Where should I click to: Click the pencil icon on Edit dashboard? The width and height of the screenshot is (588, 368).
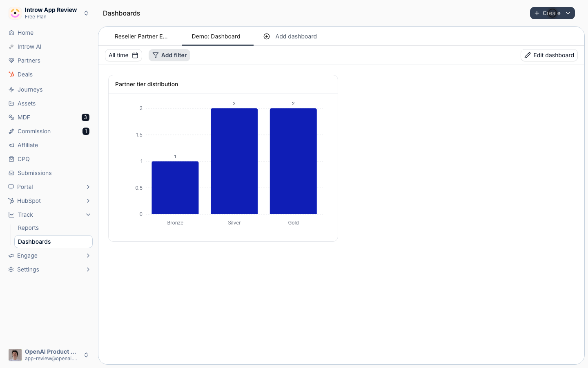pyautogui.click(x=528, y=55)
